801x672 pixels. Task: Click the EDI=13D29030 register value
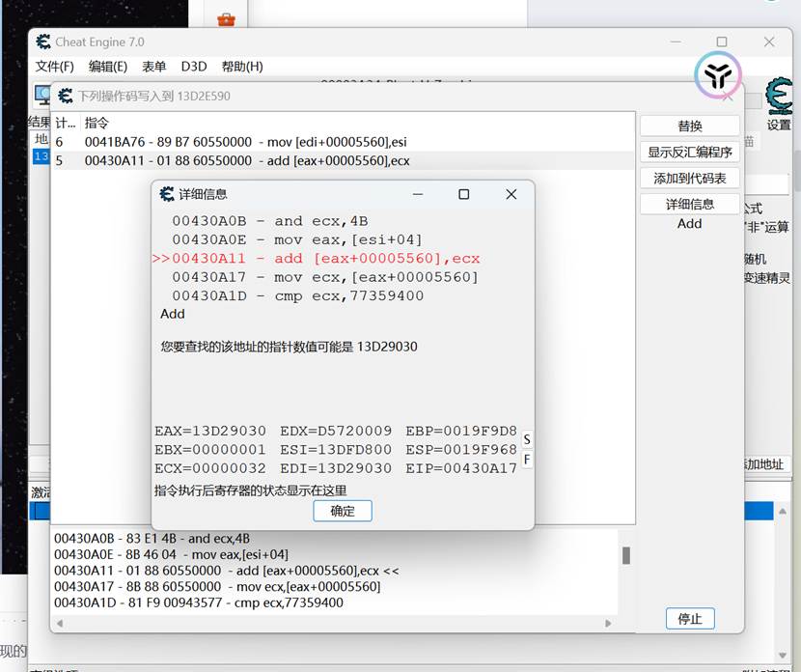[x=336, y=468]
